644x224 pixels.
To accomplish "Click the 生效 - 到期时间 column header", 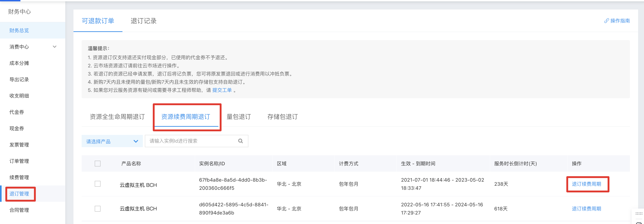I will (418, 163).
